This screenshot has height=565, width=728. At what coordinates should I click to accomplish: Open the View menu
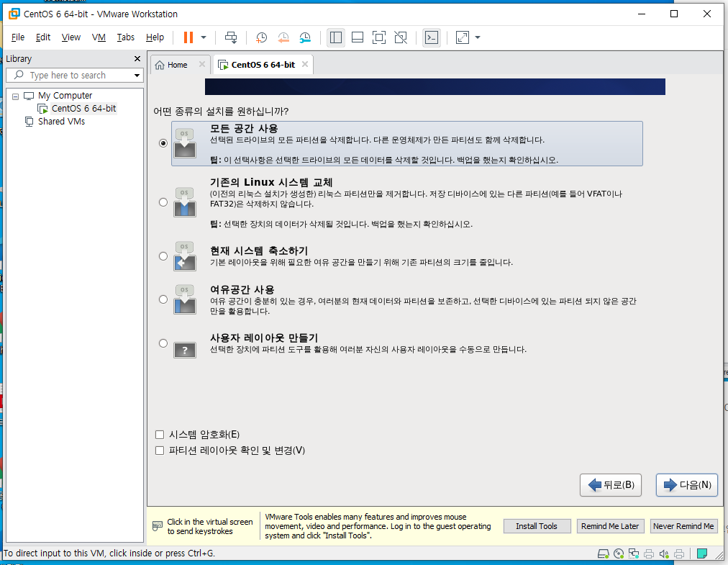click(x=71, y=37)
